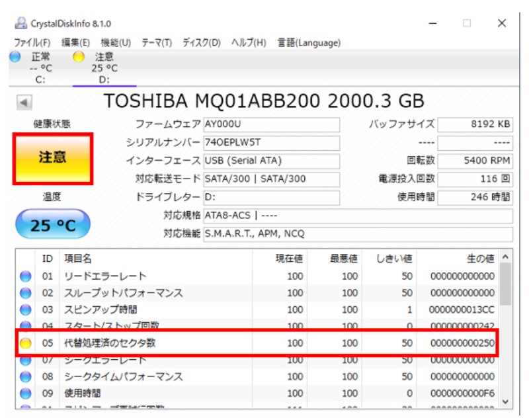Image resolution: width=529 pixels, height=420 pixels.
Task: Open the 機能(U) menu
Action: pos(116,43)
